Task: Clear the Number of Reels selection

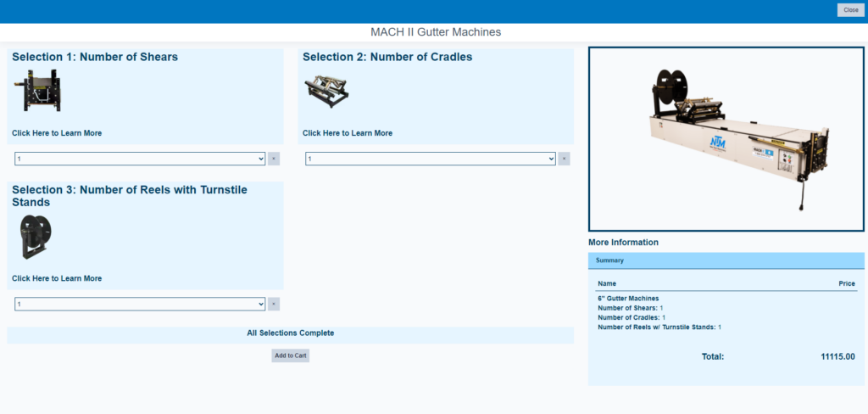Action: pos(274,305)
